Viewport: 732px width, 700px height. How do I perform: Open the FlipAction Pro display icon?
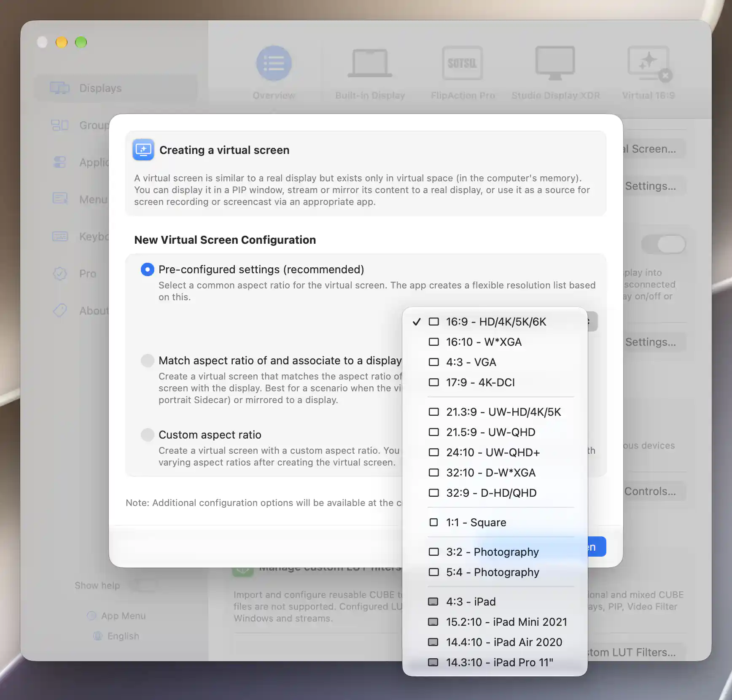coord(463,63)
